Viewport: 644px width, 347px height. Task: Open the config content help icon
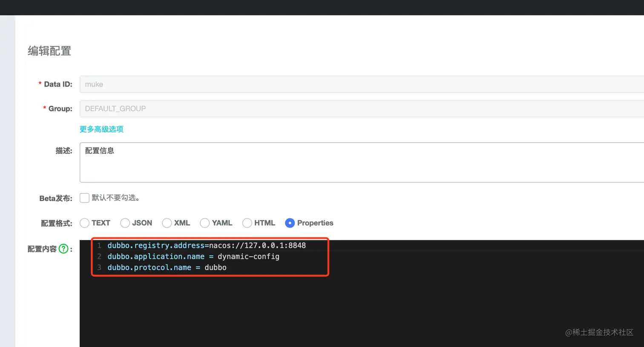pos(63,249)
